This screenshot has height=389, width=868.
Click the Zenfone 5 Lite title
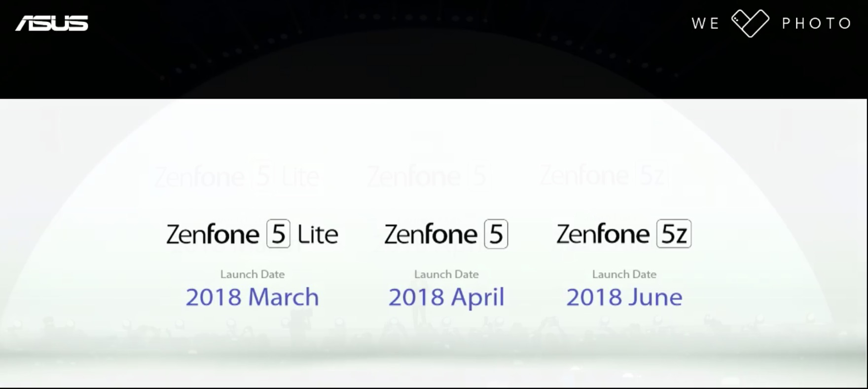[252, 234]
